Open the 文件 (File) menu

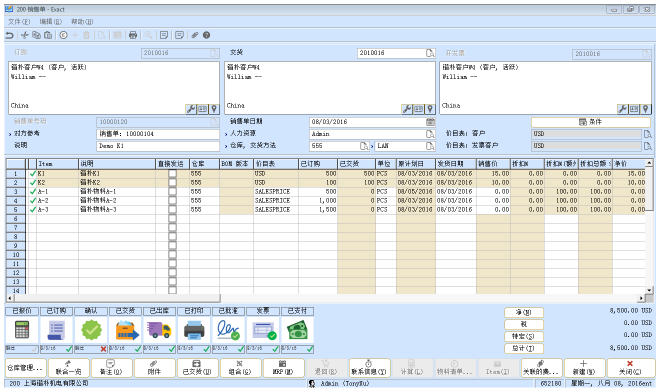[x=19, y=21]
